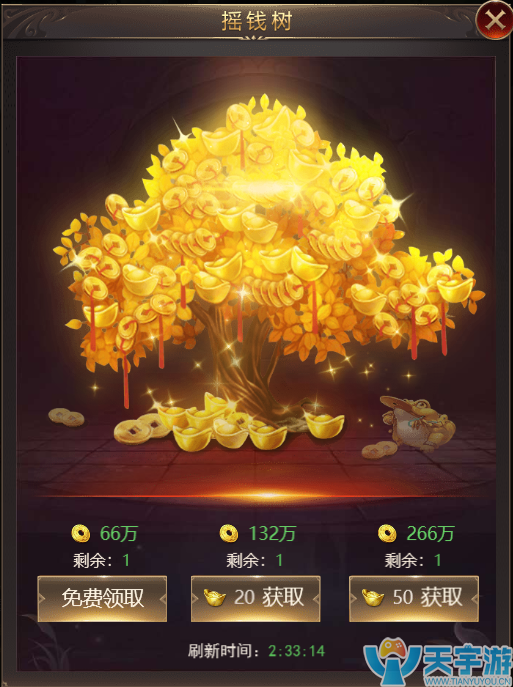
Task: Click the 266万 reward amount
Action: (x=430, y=533)
